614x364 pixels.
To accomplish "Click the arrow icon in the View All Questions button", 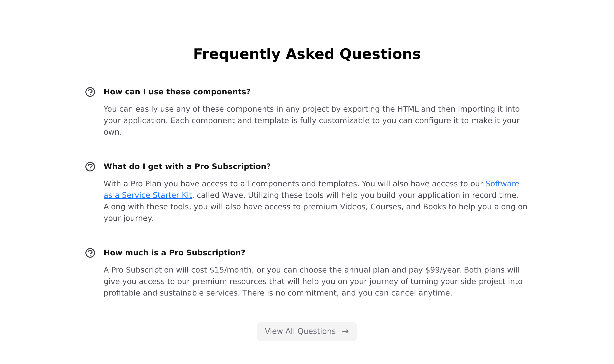I will click(345, 332).
